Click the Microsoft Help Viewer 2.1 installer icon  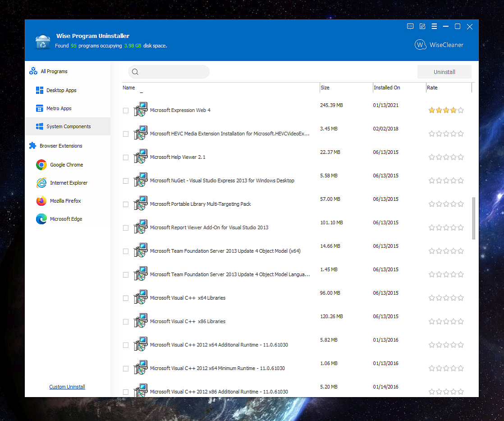pos(141,156)
